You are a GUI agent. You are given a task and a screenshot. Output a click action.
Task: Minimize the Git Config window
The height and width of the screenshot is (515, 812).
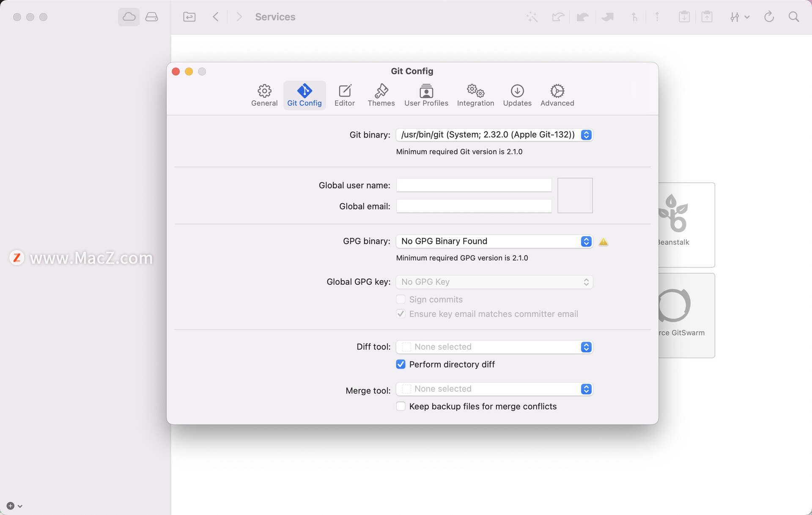click(189, 72)
